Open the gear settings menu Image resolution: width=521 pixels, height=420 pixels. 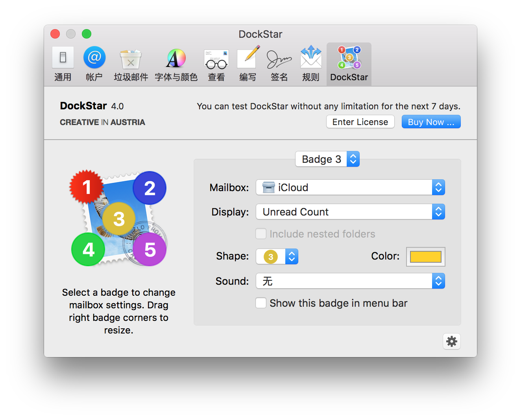pyautogui.click(x=452, y=341)
